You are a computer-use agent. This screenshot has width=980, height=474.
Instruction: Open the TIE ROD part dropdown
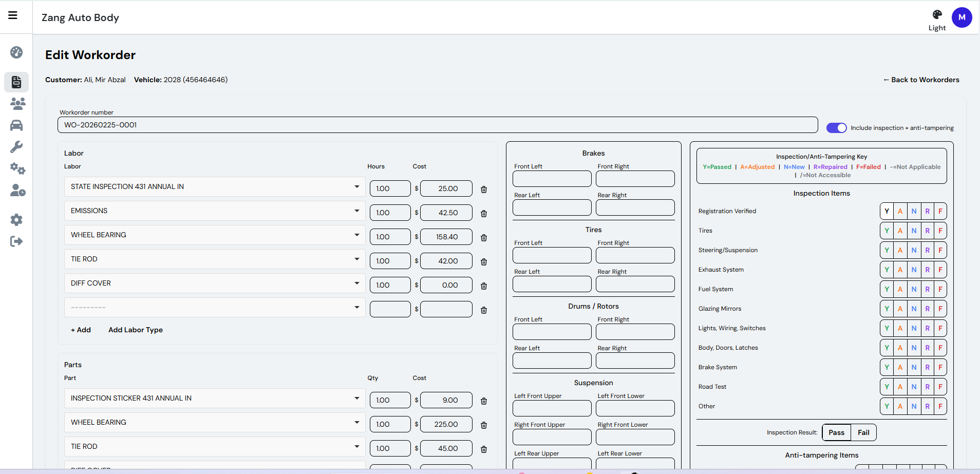pos(215,447)
